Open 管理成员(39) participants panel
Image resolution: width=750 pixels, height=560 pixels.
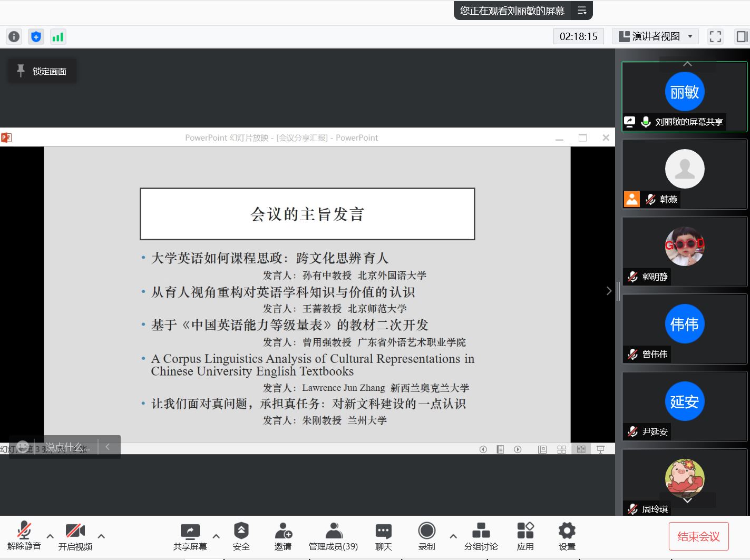pos(333,536)
